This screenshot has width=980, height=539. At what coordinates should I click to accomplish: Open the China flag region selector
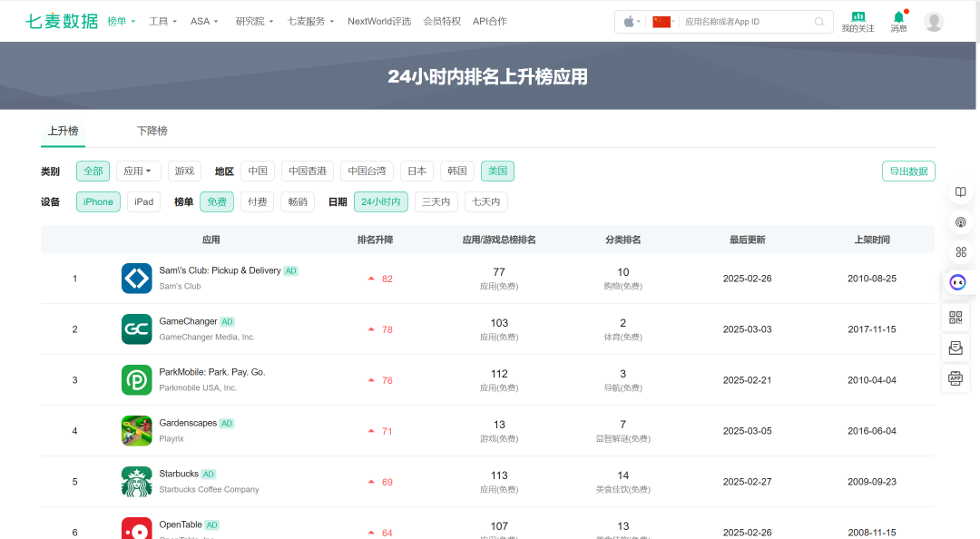(661, 22)
